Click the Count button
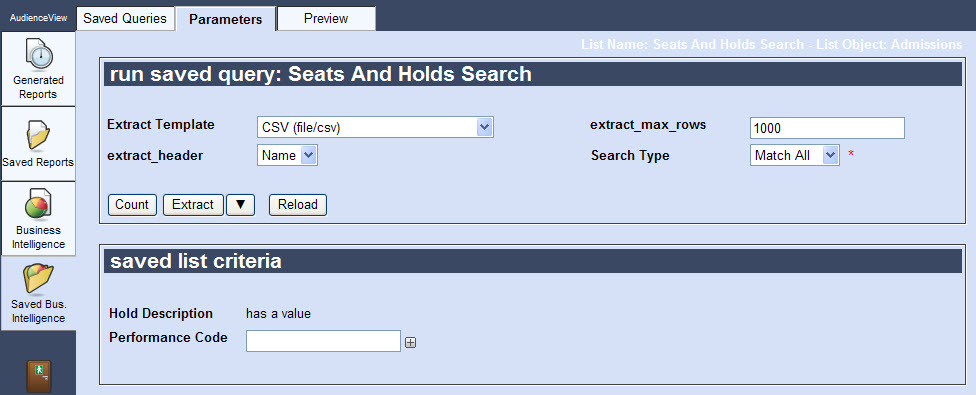The width and height of the screenshot is (976, 395). coord(132,205)
